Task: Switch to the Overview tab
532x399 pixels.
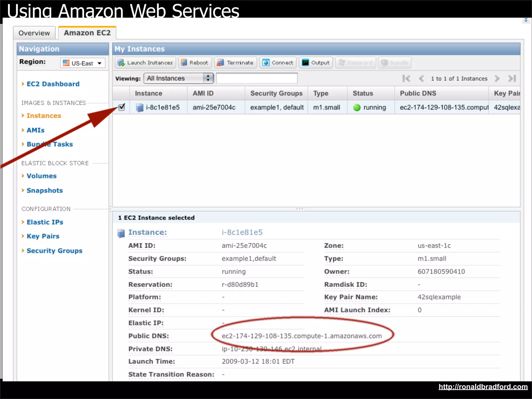Action: pos(34,33)
